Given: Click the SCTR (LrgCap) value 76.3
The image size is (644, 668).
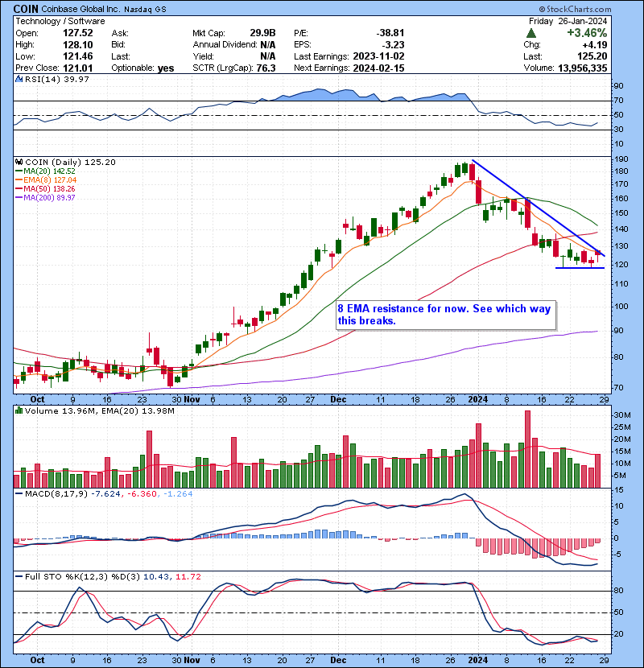Looking at the screenshot, I should (x=266, y=68).
